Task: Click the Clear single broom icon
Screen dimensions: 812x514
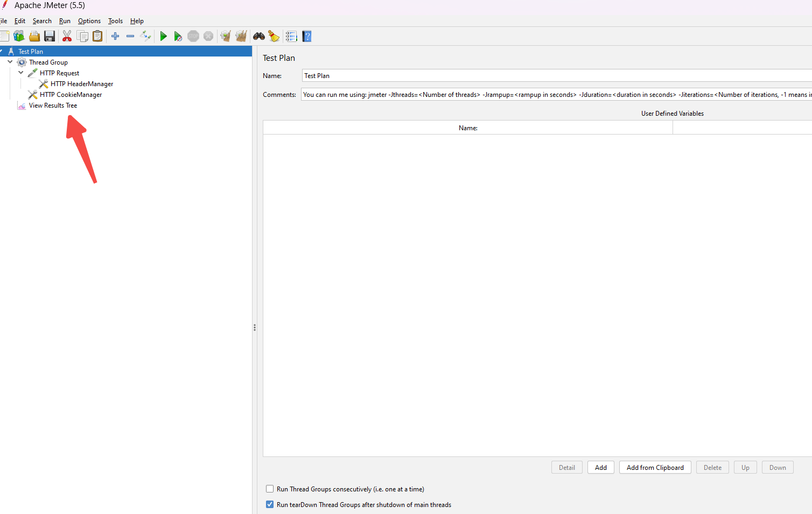Action: pyautogui.click(x=226, y=36)
